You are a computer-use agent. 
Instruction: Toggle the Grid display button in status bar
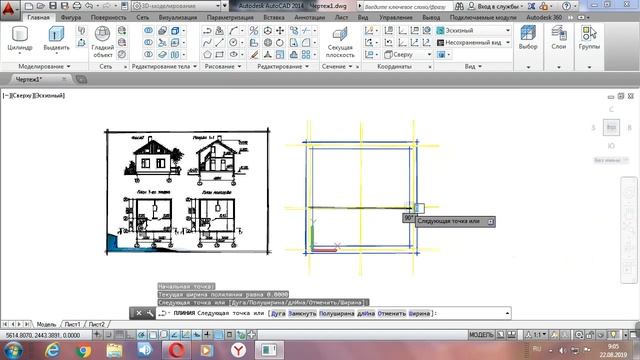[119, 335]
